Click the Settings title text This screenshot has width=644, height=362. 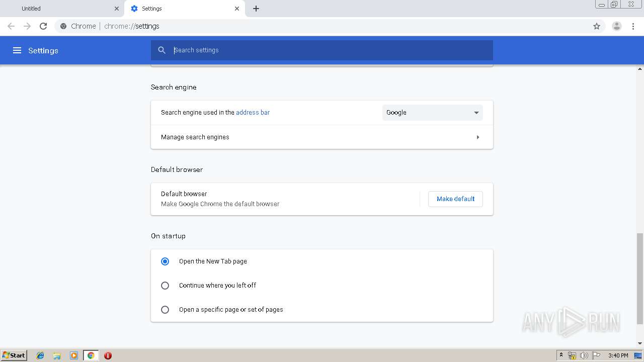click(x=43, y=50)
